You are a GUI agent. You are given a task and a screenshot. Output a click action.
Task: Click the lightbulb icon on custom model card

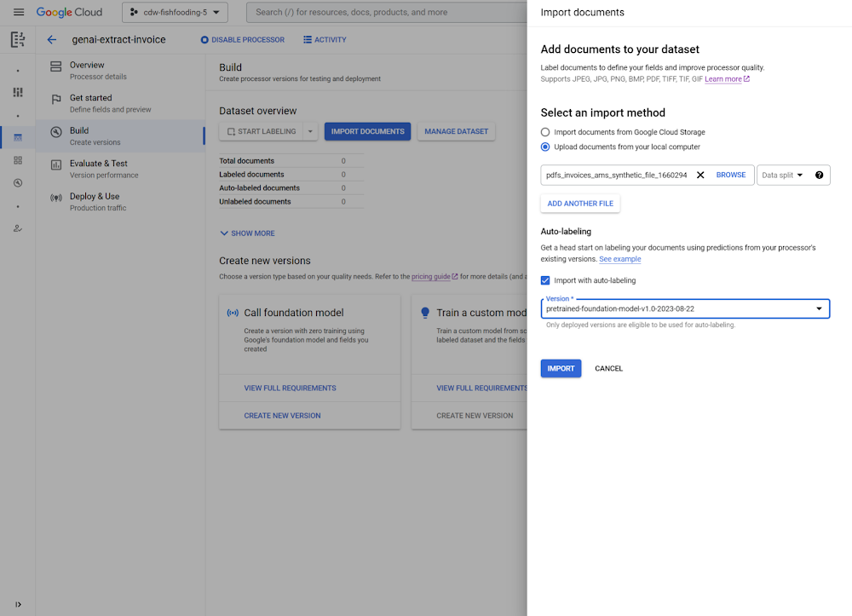pyautogui.click(x=425, y=313)
